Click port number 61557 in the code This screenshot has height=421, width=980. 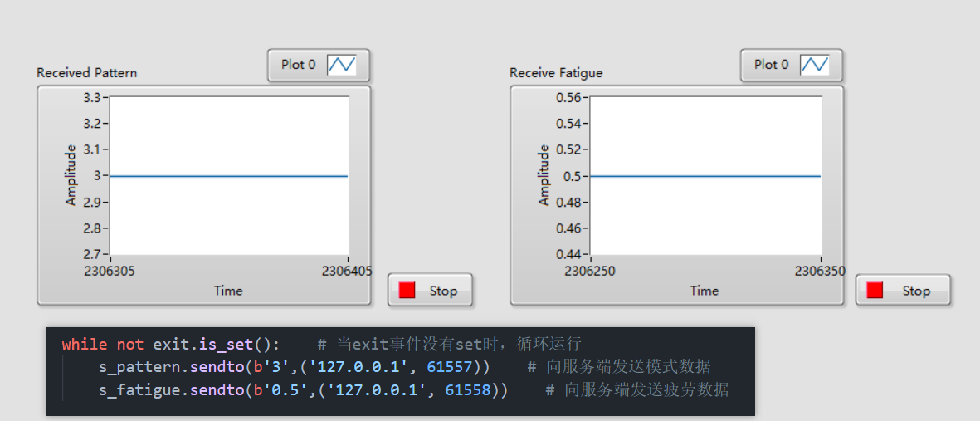point(450,366)
